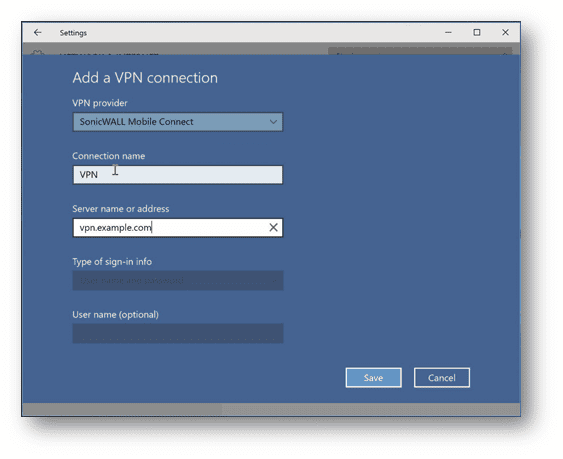Minimize the Settings window

pyautogui.click(x=448, y=32)
